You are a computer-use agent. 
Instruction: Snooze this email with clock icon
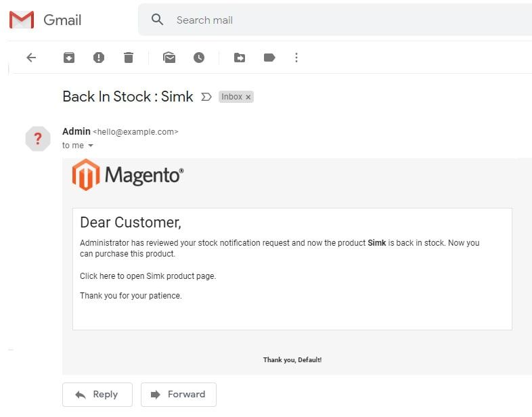click(x=199, y=58)
